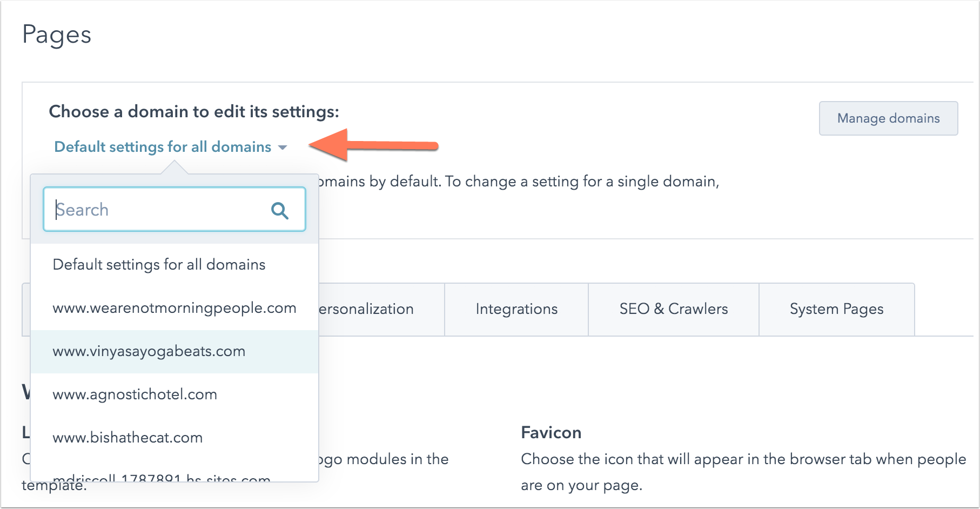Select www.bishathecat.com in the dropdown

point(174,438)
